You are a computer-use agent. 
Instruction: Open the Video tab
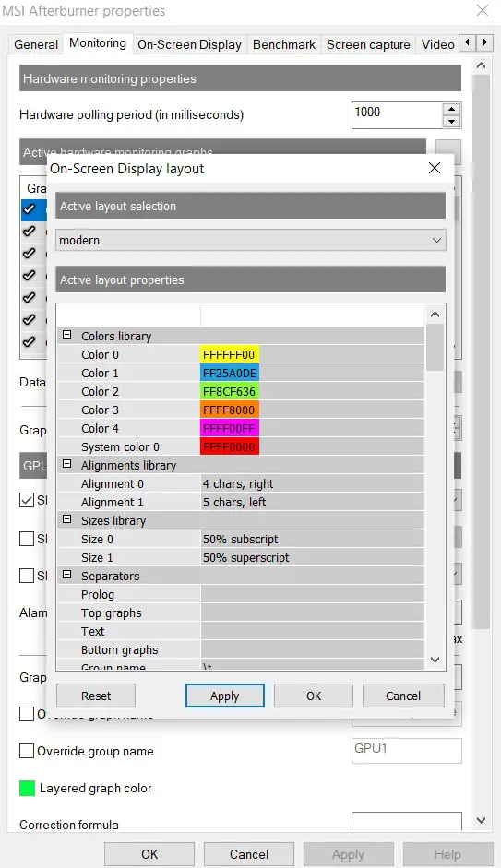pyautogui.click(x=437, y=44)
